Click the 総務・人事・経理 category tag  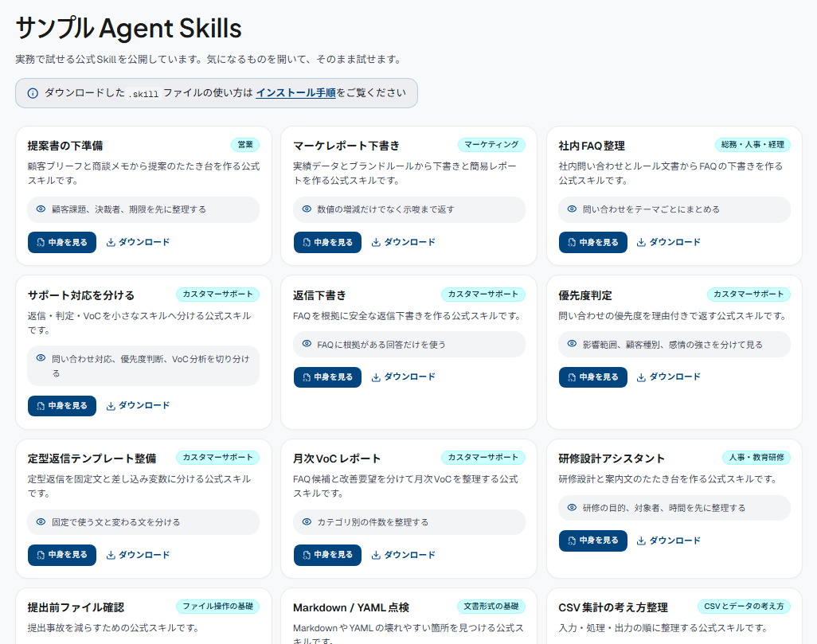pos(752,145)
